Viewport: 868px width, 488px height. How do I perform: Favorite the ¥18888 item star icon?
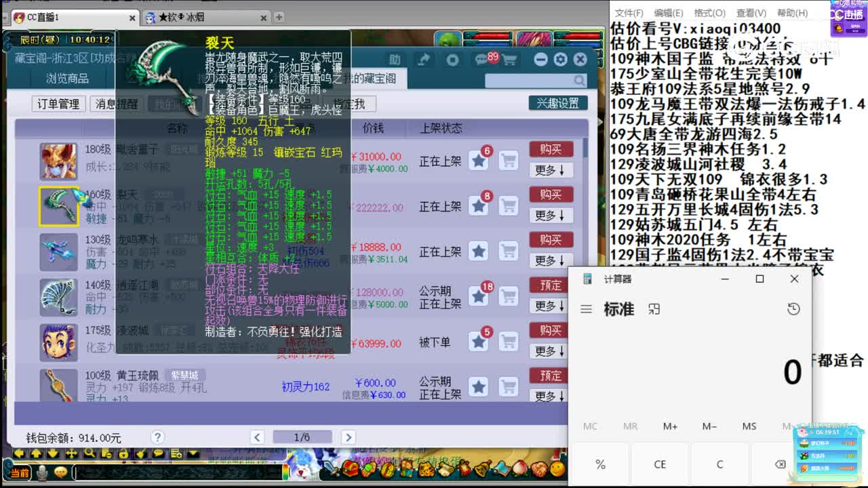pyautogui.click(x=479, y=251)
